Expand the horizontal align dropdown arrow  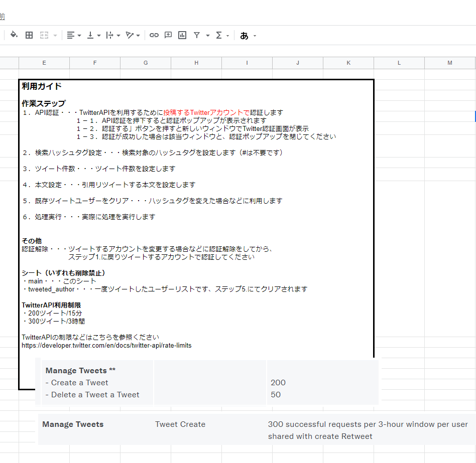pos(79,36)
